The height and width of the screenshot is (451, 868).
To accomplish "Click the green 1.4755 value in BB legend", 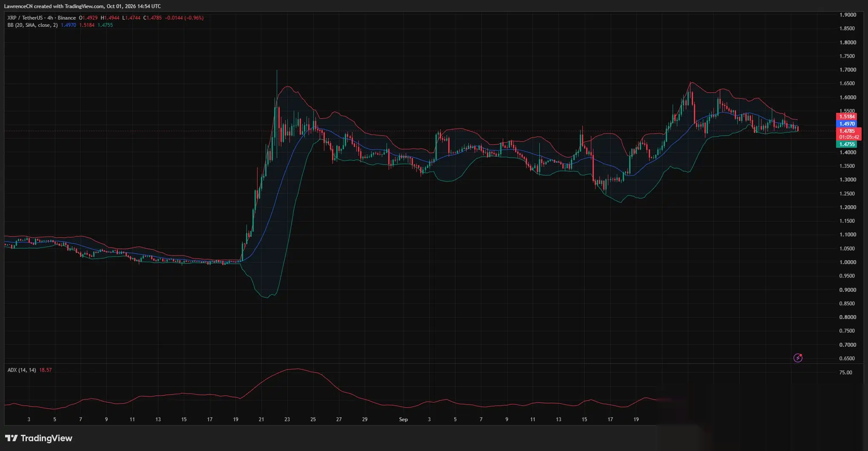I will pyautogui.click(x=105, y=25).
